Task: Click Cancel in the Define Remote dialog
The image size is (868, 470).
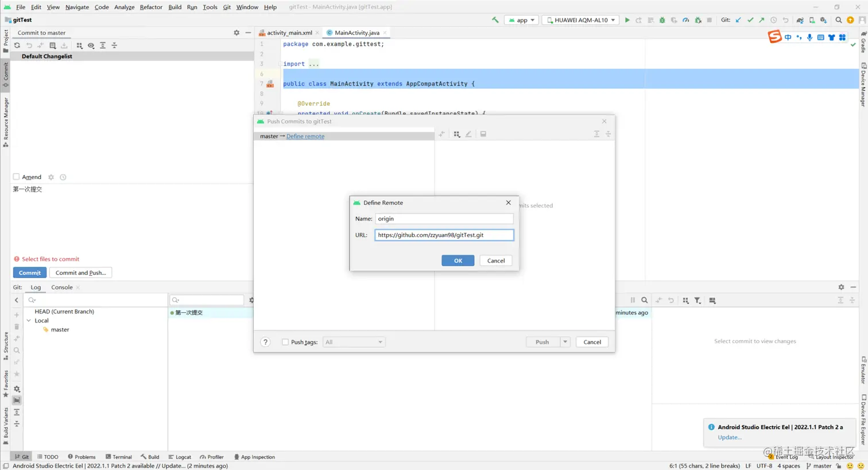Action: [496, 261]
